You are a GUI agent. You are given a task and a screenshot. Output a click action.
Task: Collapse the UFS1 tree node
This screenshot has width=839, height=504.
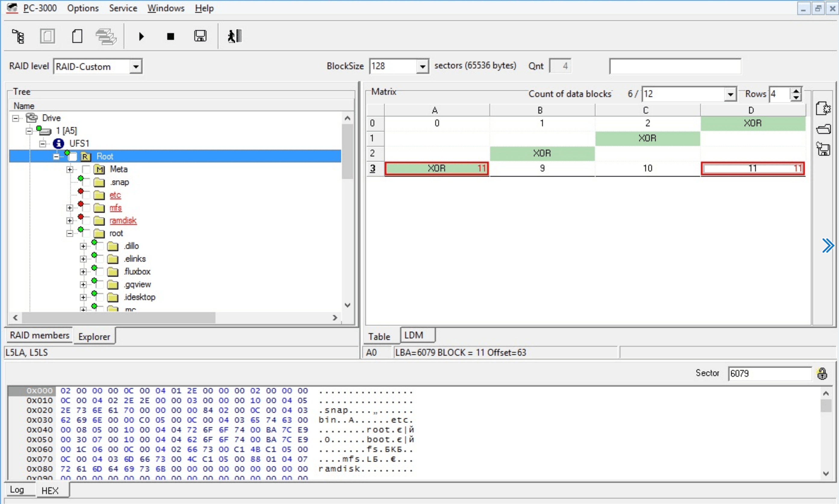(43, 144)
